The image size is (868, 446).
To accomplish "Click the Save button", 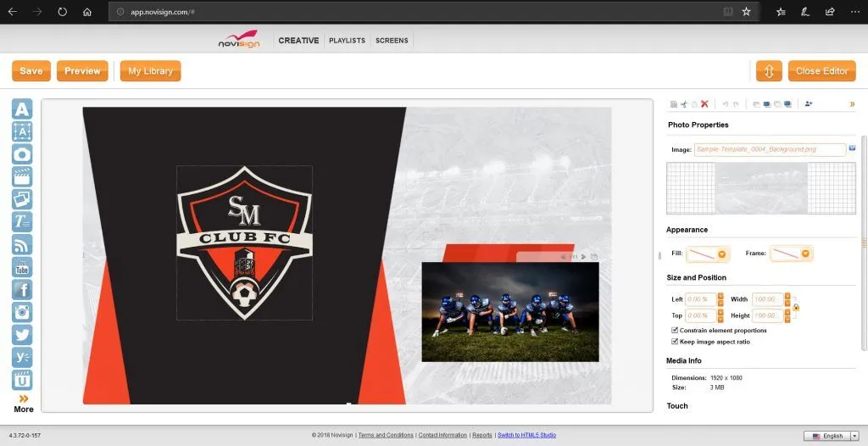I will 31,71.
